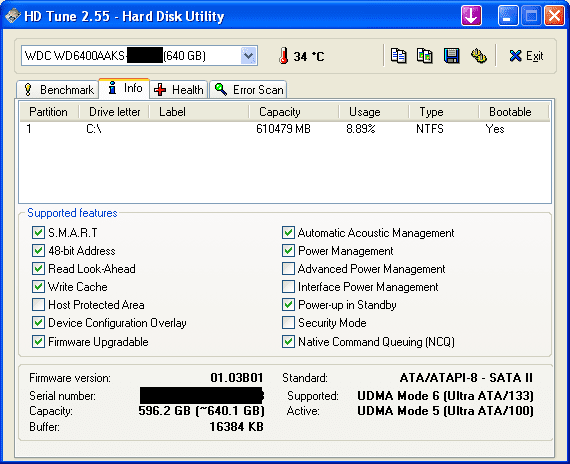Click the 34 °C temperature reading
570x464 pixels.
309,56
